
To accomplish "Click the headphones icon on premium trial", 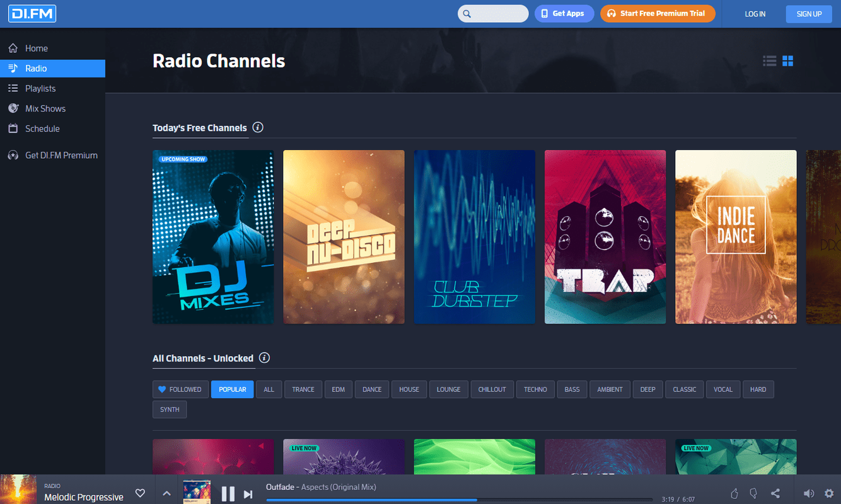I will (x=611, y=13).
